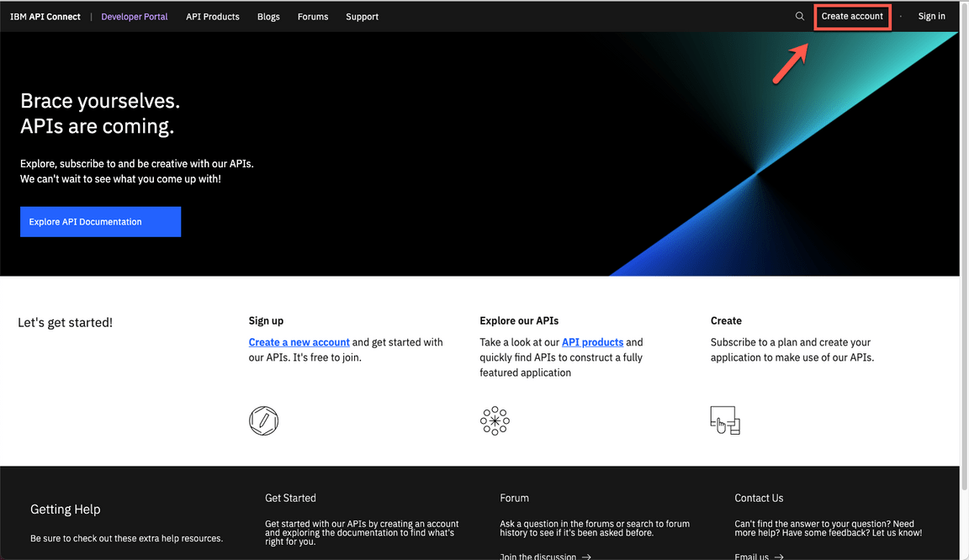Go to the Blogs section
The width and height of the screenshot is (969, 560).
point(269,17)
